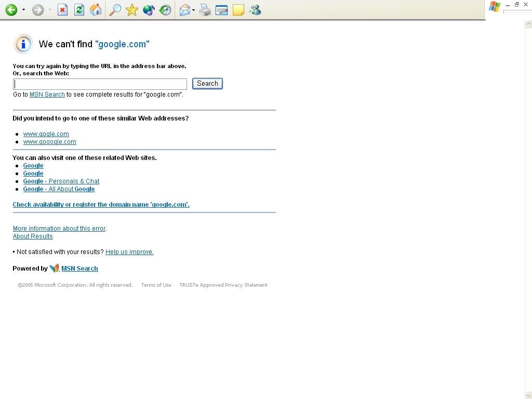The image size is (532, 399).
Task: Click the ©2005 Microsoft Corporation copyright text
Action: point(75,285)
